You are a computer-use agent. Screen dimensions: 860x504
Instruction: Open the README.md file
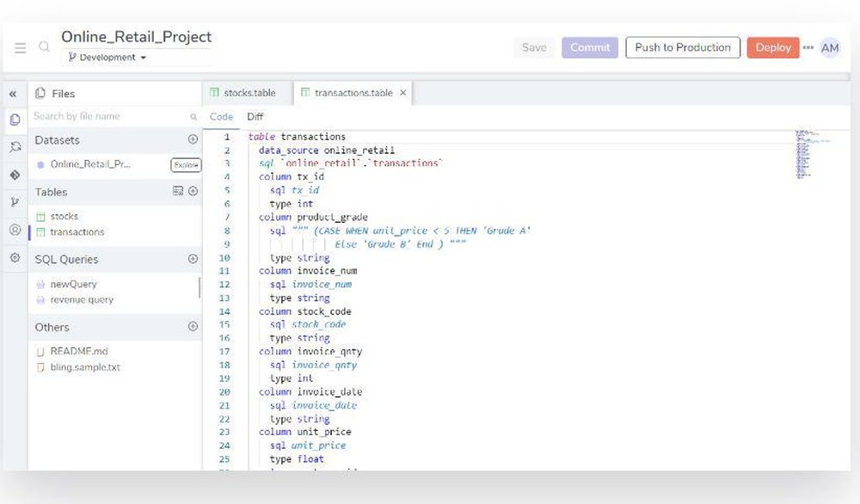[x=79, y=351]
